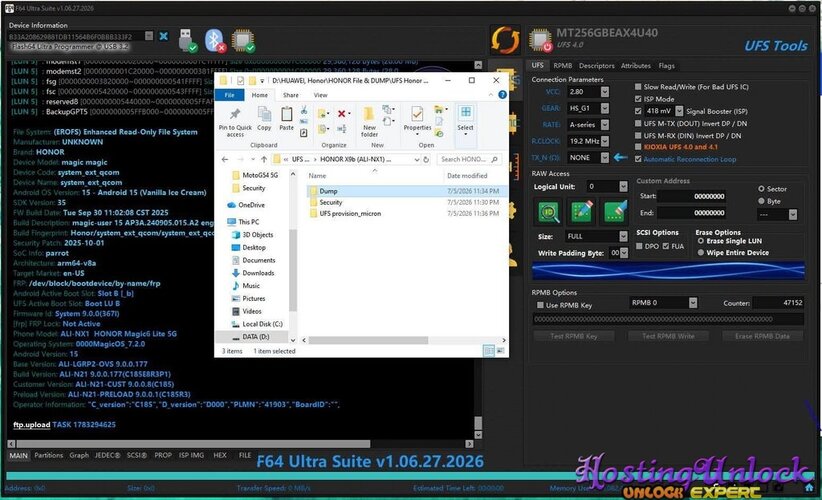Enable the Use RPMB Key checkbox
The height and width of the screenshot is (500, 822).
coord(540,305)
